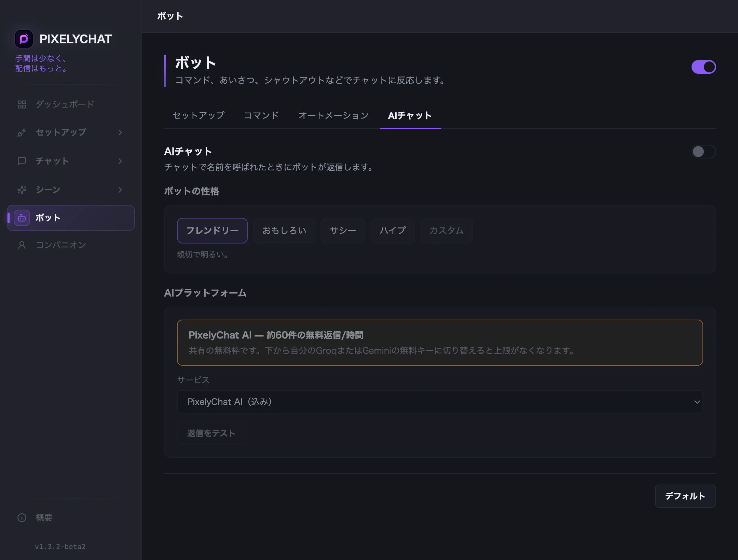Open シーン in the sidebar

pyautogui.click(x=70, y=190)
